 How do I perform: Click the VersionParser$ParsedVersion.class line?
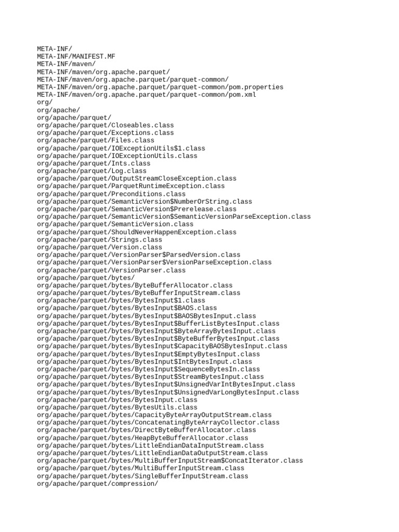(139, 255)
